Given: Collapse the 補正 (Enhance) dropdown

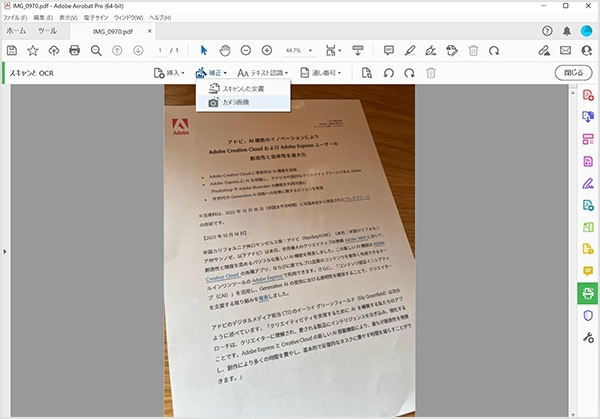Looking at the screenshot, I should click(211, 73).
